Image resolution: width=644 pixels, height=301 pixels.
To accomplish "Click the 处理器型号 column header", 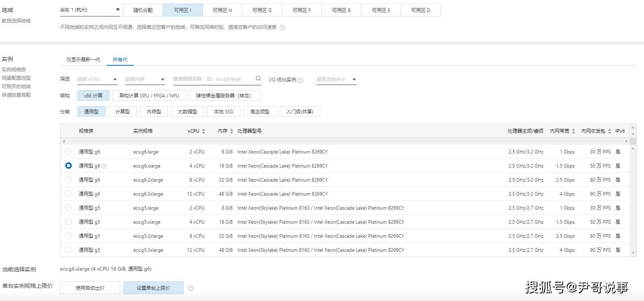I will click(x=249, y=131).
